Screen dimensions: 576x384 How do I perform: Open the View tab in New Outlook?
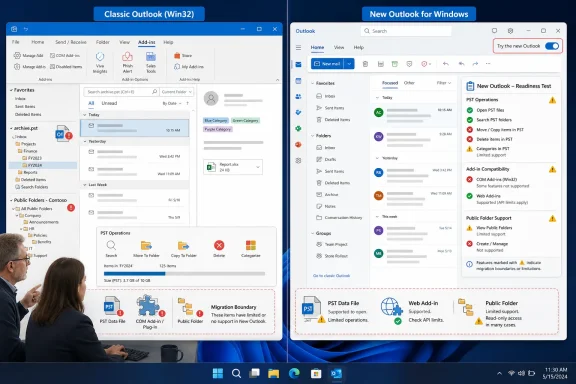[x=339, y=47]
